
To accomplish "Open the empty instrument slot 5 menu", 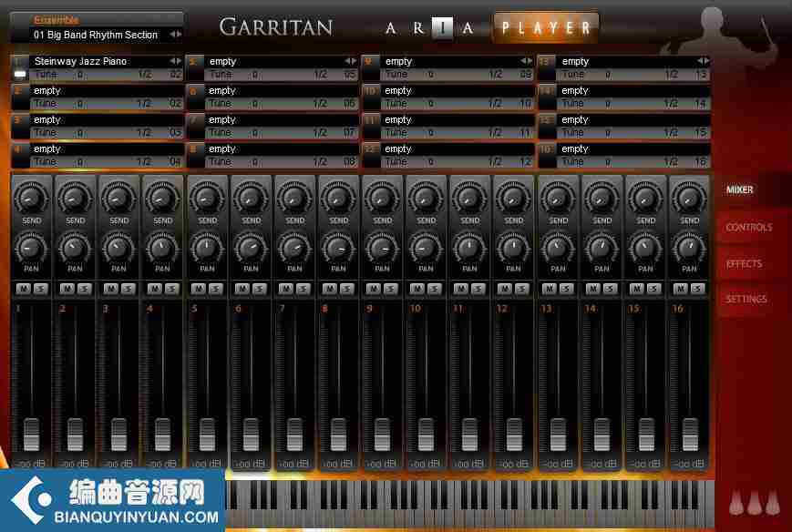I will 274,61.
